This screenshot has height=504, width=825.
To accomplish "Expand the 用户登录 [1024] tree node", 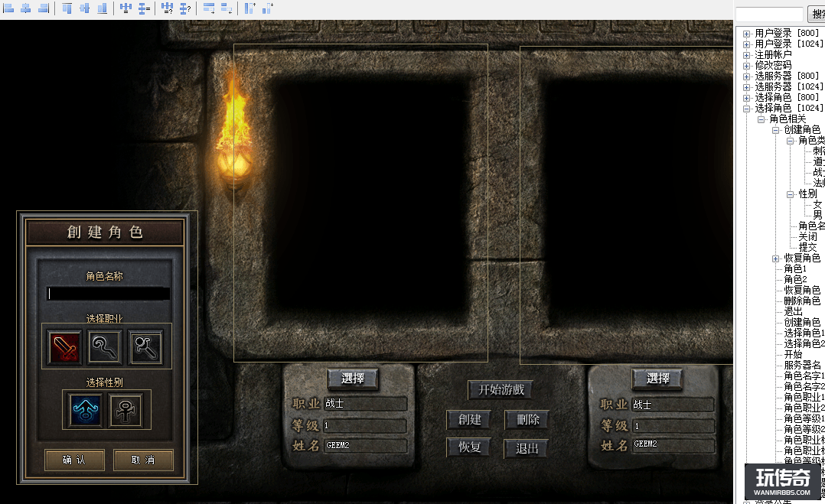I will 746,44.
